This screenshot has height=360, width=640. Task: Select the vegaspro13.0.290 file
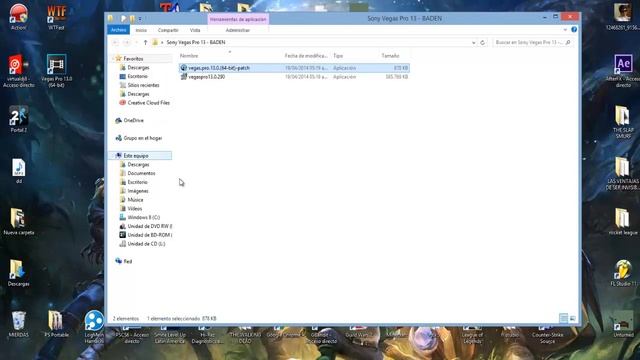pyautogui.click(x=294, y=77)
